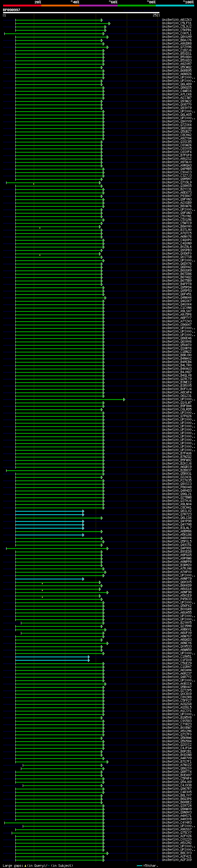Image resolution: width=197 pixels, height=868 pixels.
Task: Open the UniRef100_A8IZK3 hit label
Action: [177, 20]
